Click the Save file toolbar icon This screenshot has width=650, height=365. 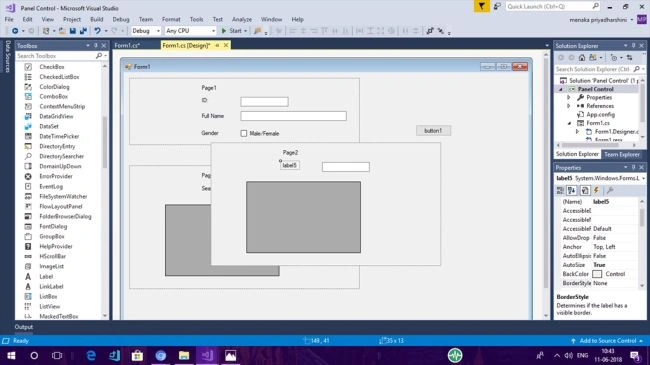[x=73, y=31]
